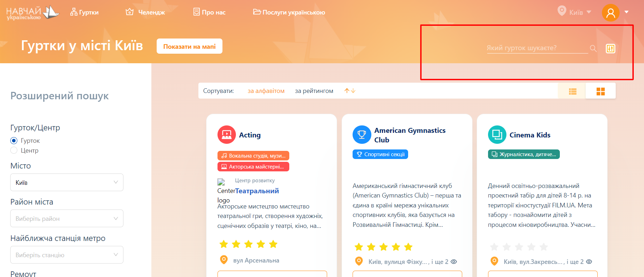Image resolution: width=644 pixels, height=277 pixels.
Task: Select the Центр radio button
Action: [x=14, y=151]
